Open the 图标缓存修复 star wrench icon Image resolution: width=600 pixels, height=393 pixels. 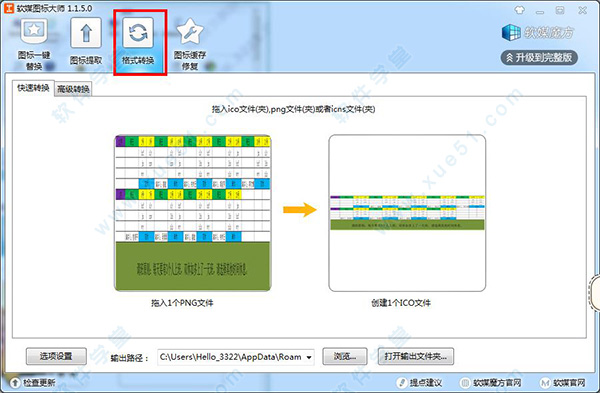[190, 32]
